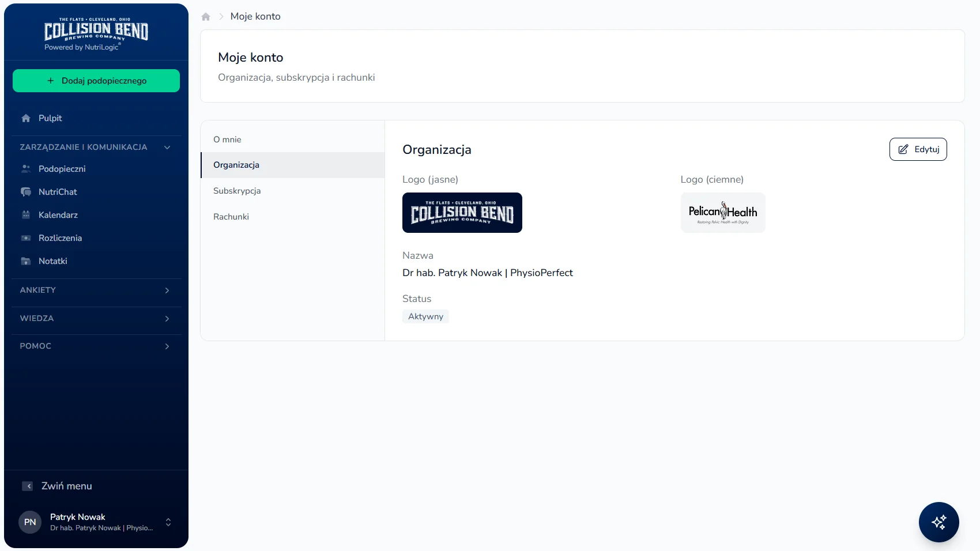
Task: Click the pencil icon in Edytuj button
Action: (903, 149)
